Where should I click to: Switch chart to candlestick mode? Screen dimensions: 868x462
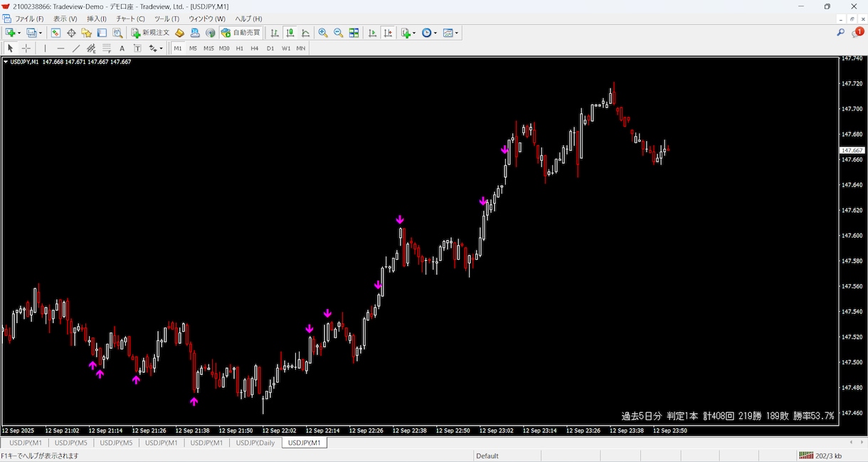point(290,33)
